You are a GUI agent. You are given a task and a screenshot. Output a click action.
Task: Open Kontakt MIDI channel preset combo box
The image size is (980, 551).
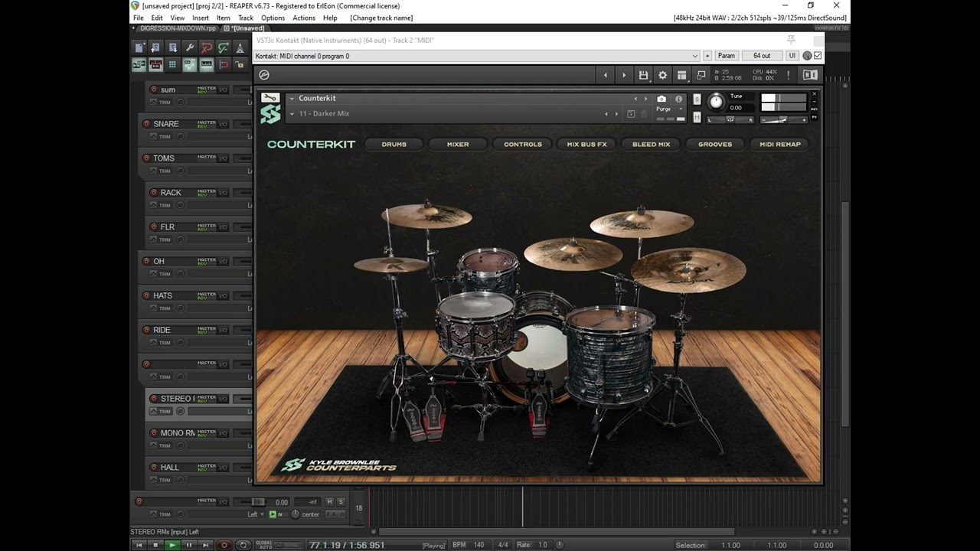[477, 56]
